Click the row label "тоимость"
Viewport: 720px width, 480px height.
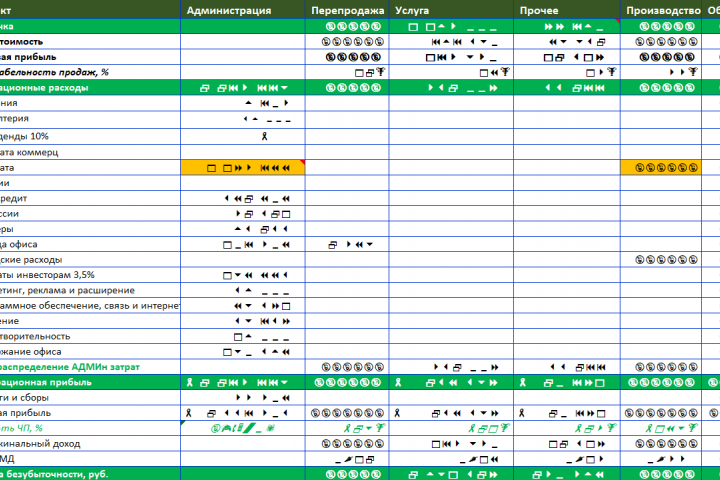coord(21,42)
